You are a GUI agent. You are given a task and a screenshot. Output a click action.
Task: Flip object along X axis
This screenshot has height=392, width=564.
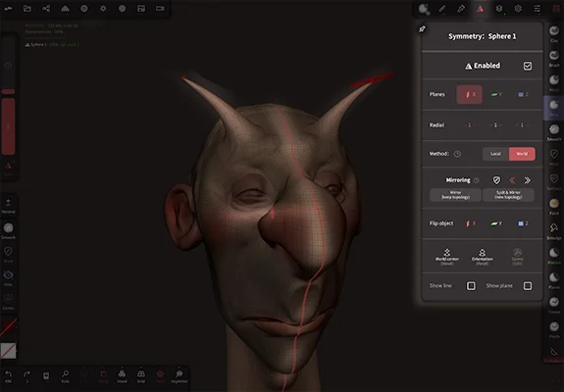[x=471, y=223]
